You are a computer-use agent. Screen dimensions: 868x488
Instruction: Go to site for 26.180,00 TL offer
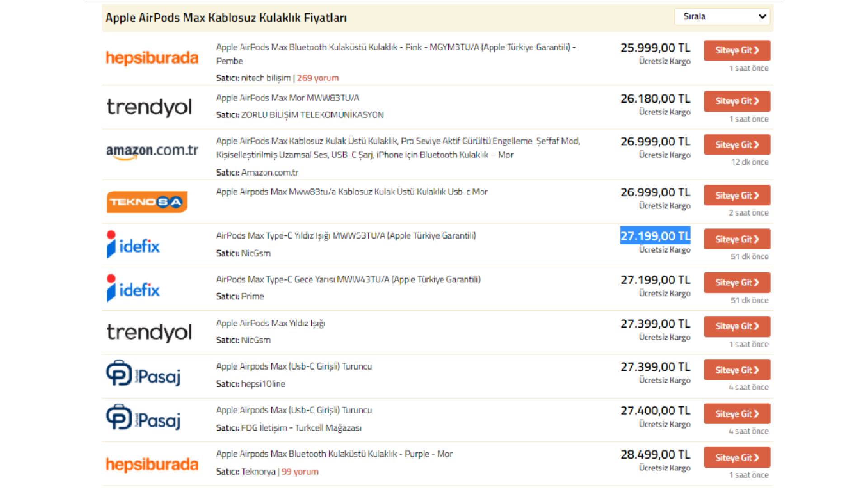tap(737, 101)
